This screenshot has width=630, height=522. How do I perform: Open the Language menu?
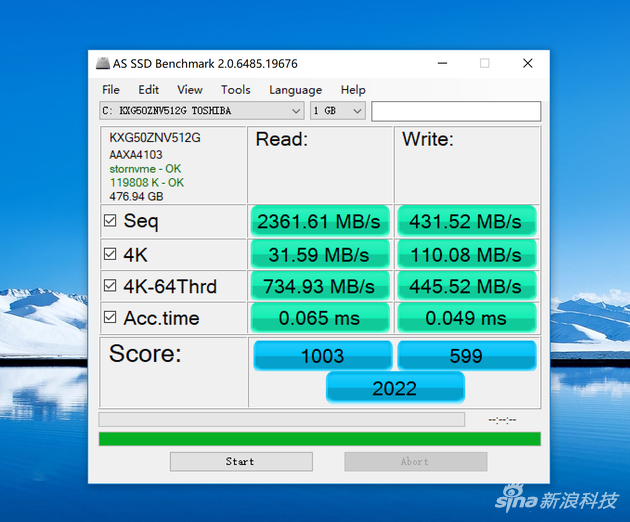point(295,90)
